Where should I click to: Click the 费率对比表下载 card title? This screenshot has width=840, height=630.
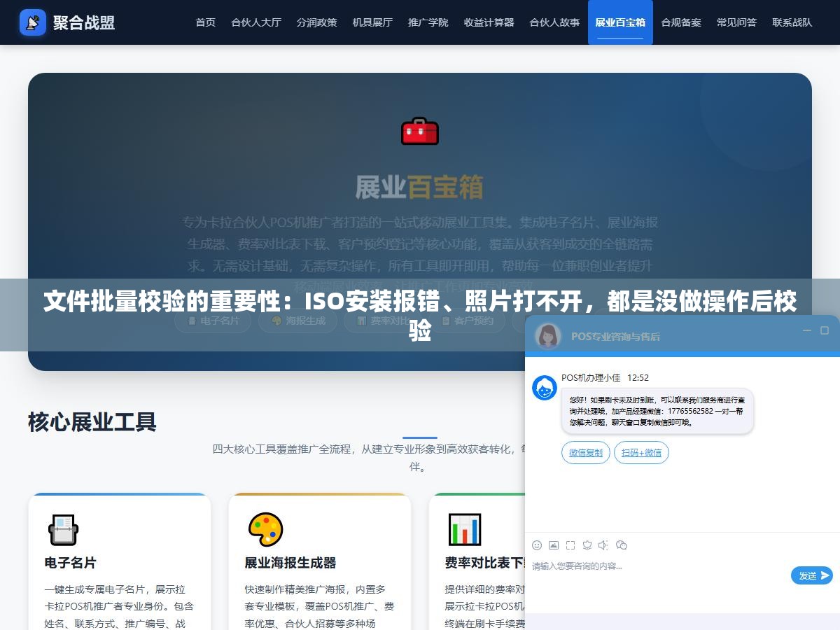(484, 563)
